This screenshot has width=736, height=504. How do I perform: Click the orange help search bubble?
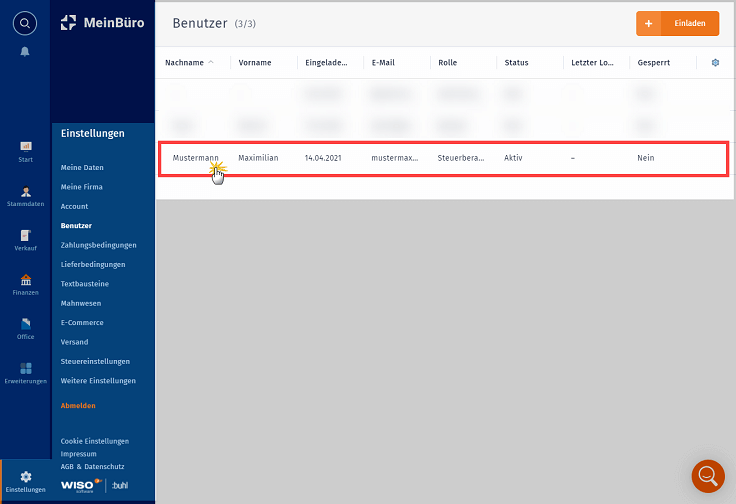point(708,476)
